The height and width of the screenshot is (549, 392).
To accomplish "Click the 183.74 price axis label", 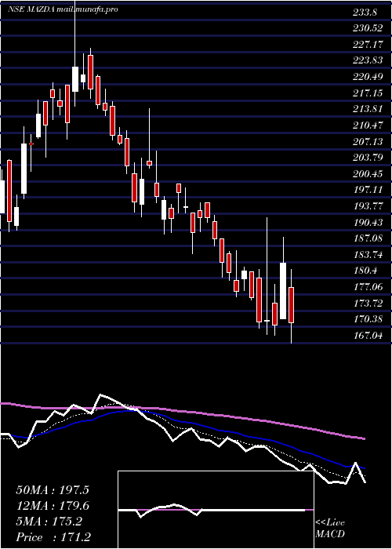I will 368,255.
